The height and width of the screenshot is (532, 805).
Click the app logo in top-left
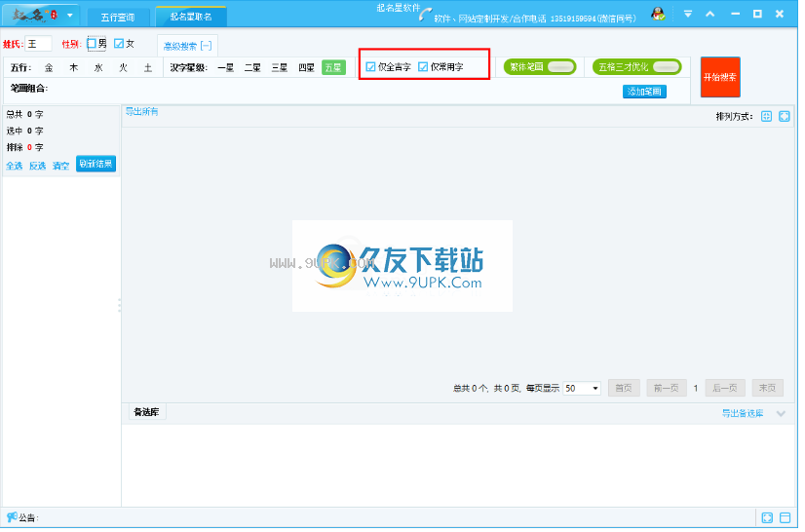[x=35, y=16]
